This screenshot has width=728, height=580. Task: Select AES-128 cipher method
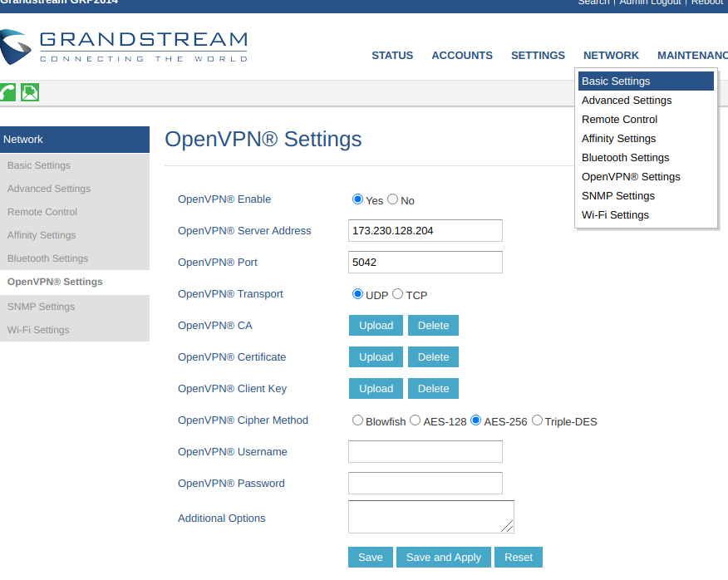click(416, 420)
